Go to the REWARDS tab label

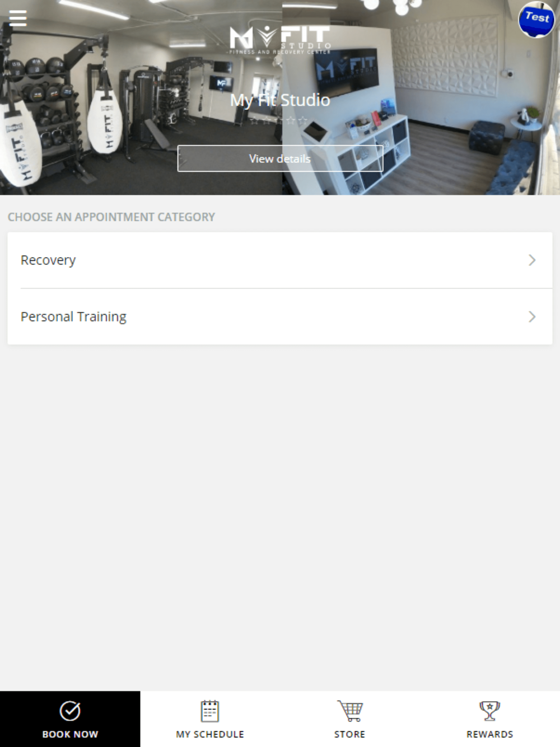pyautogui.click(x=490, y=734)
